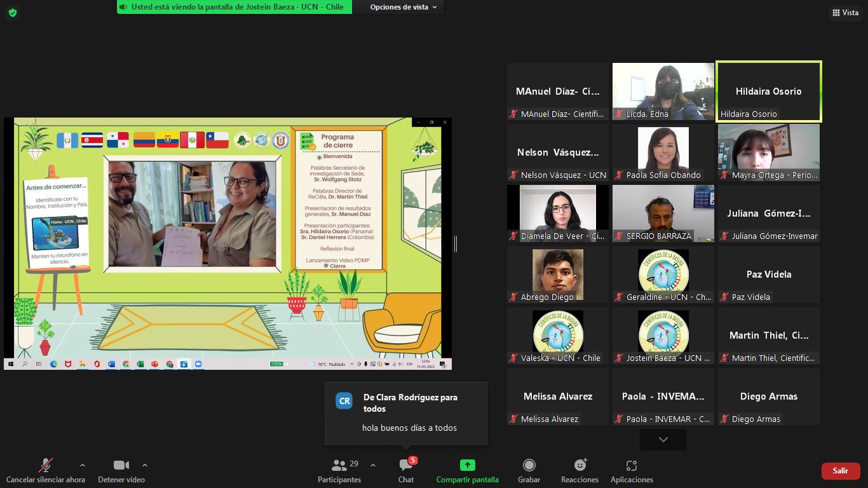This screenshot has width=868, height=488.
Task: Expand video options arrow beside Detener vídeo
Action: click(145, 465)
